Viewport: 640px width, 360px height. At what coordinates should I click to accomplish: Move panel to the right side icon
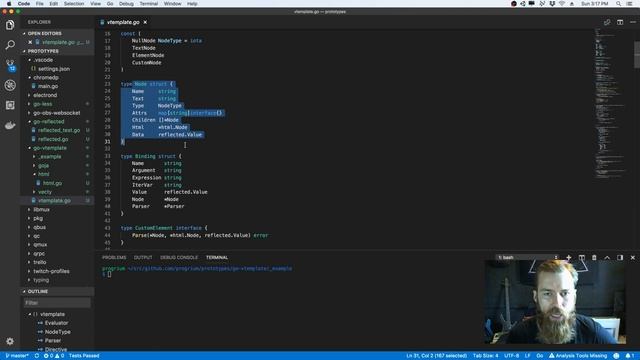620,258
